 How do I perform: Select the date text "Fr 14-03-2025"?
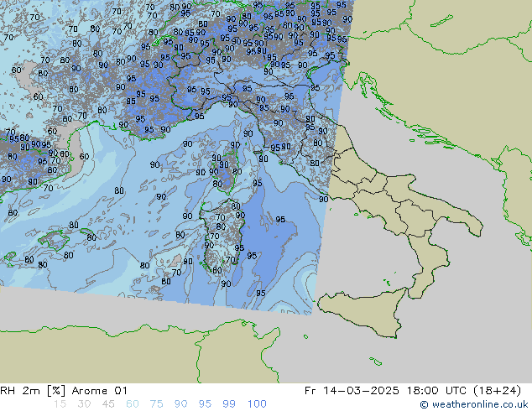coord(352,391)
